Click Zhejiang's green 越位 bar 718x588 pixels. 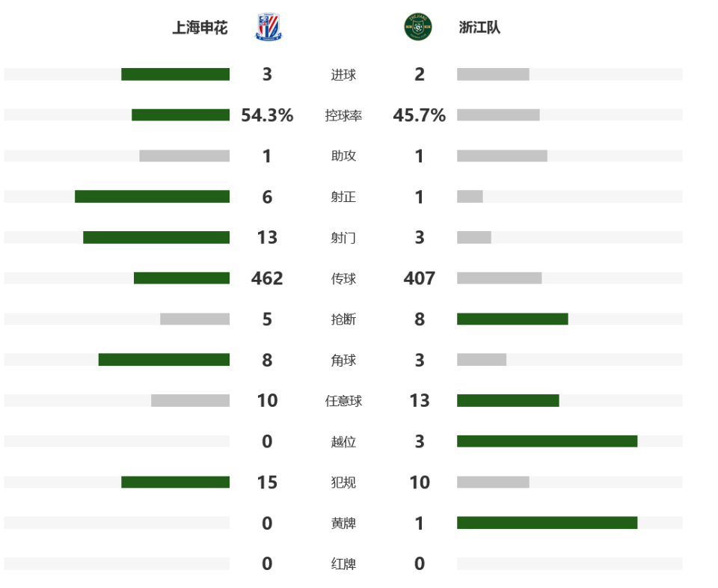coord(547,441)
